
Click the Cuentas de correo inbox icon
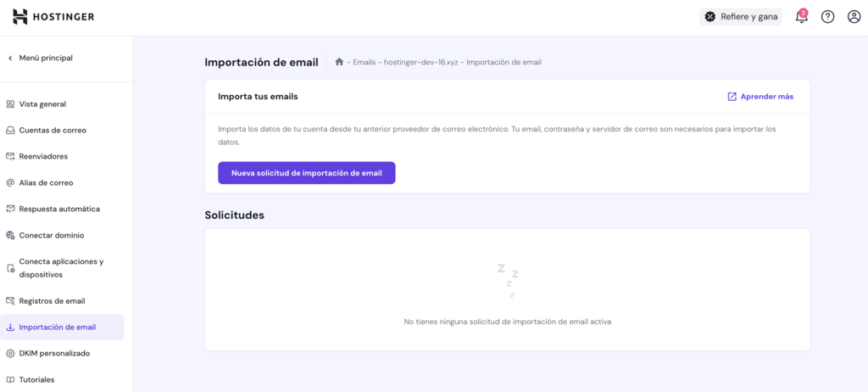click(10, 131)
